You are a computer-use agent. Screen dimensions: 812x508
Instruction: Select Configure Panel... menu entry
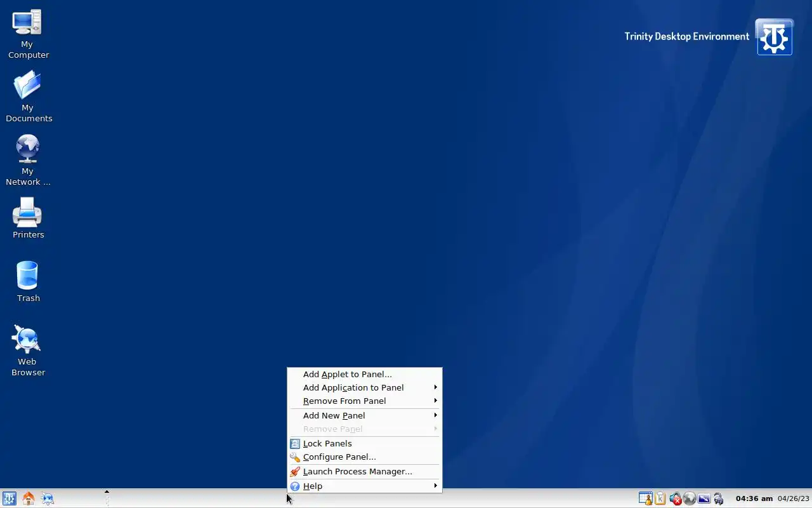click(364, 457)
